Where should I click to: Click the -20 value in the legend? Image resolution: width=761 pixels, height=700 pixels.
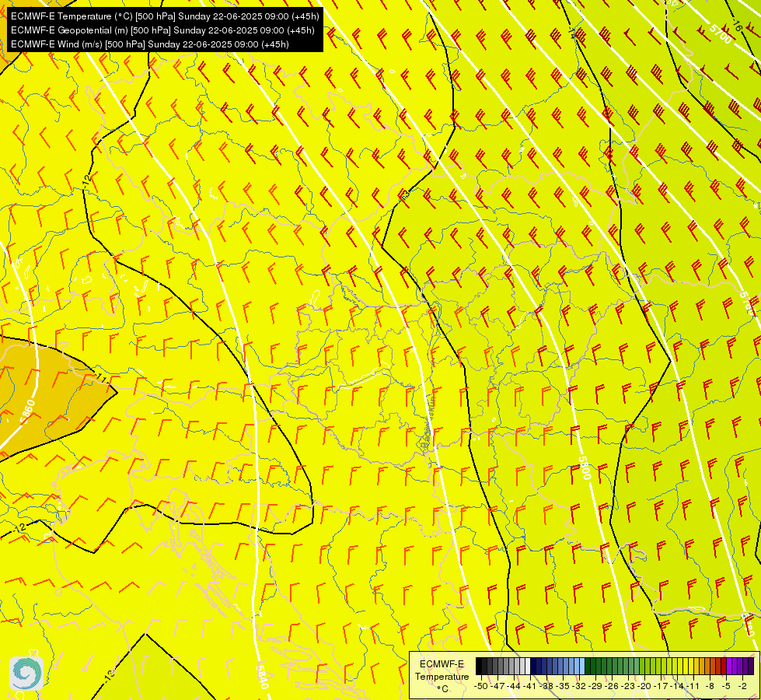644,687
